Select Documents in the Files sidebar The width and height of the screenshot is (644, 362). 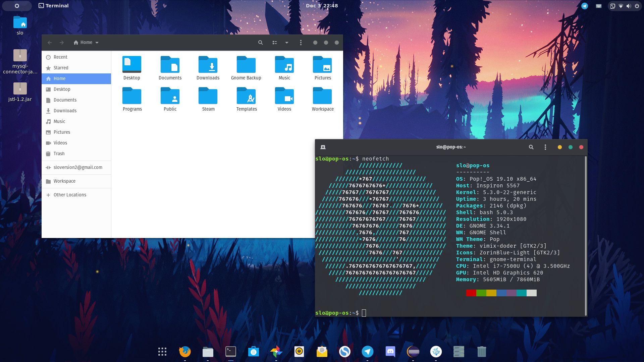pos(65,100)
